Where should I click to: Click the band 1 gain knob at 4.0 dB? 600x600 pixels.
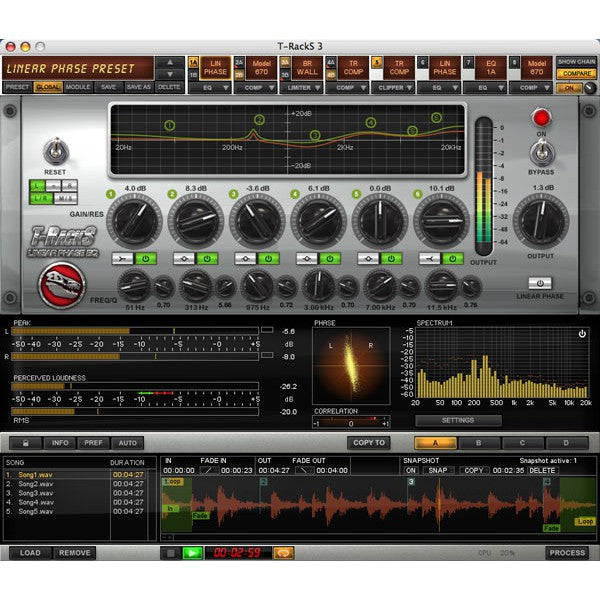point(134,222)
